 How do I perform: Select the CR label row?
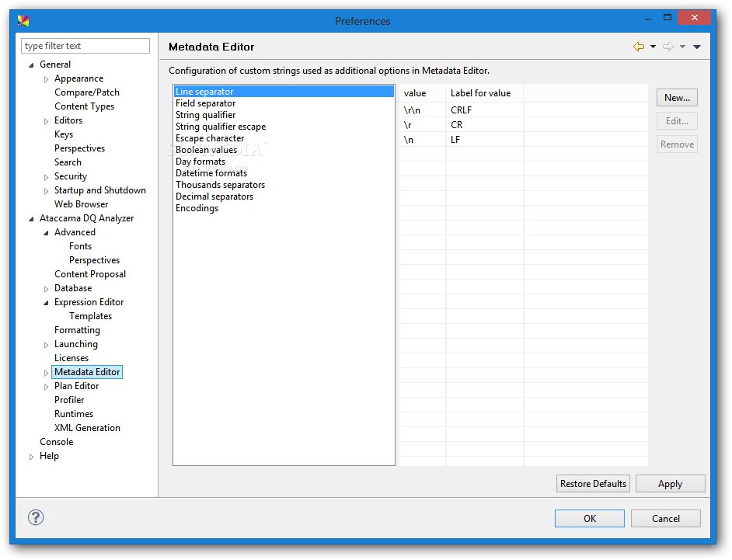tap(523, 125)
